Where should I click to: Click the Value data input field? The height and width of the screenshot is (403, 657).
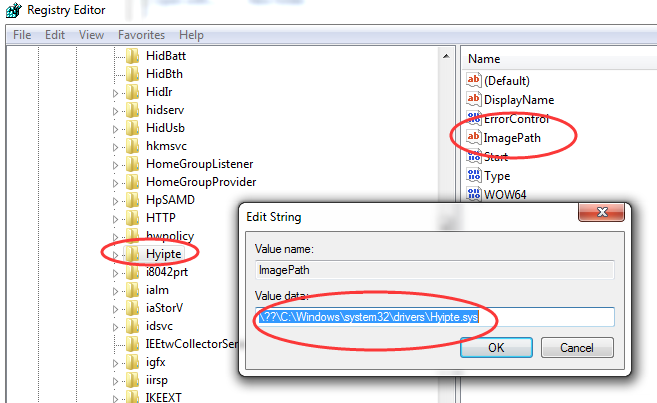click(x=435, y=317)
